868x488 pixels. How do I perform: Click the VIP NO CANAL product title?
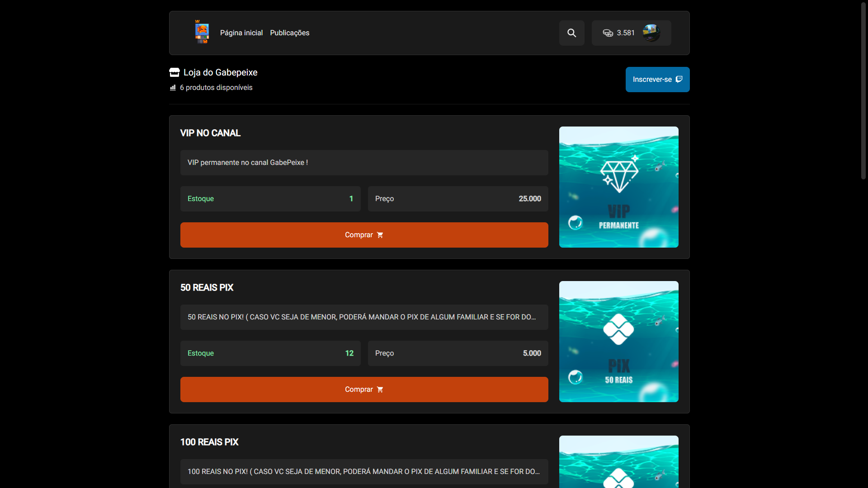pos(210,133)
